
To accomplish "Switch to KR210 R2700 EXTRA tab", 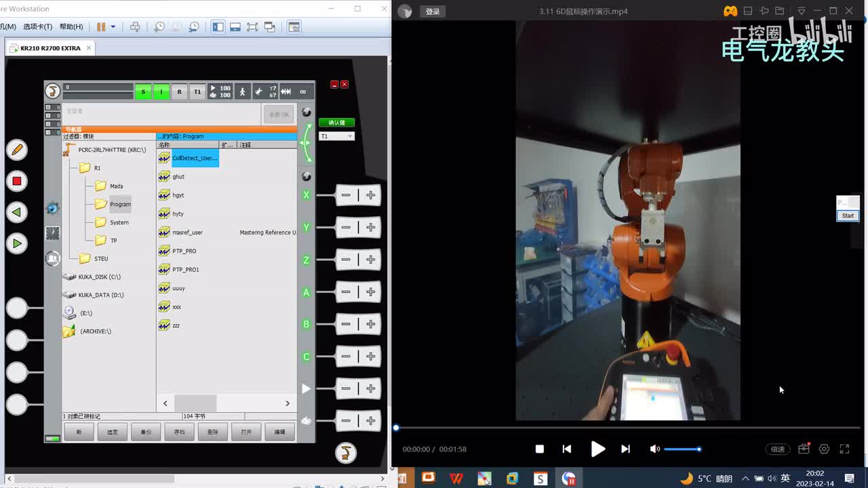I will (x=51, y=48).
